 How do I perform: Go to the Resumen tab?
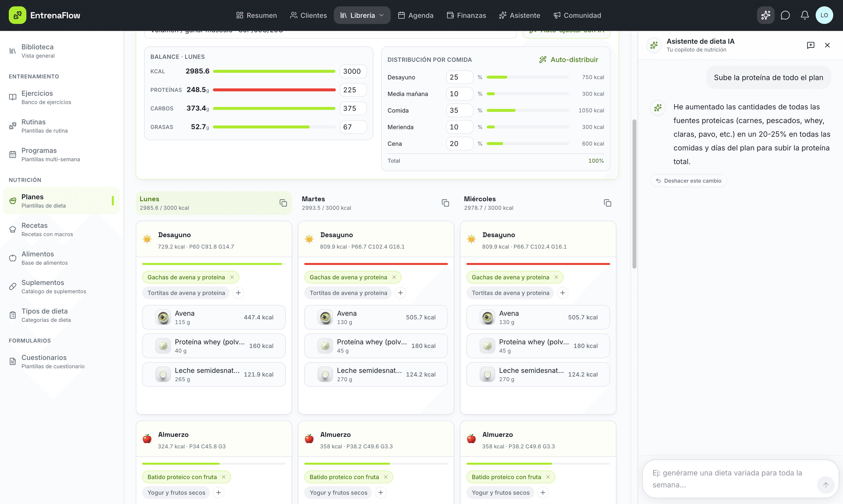pos(256,15)
